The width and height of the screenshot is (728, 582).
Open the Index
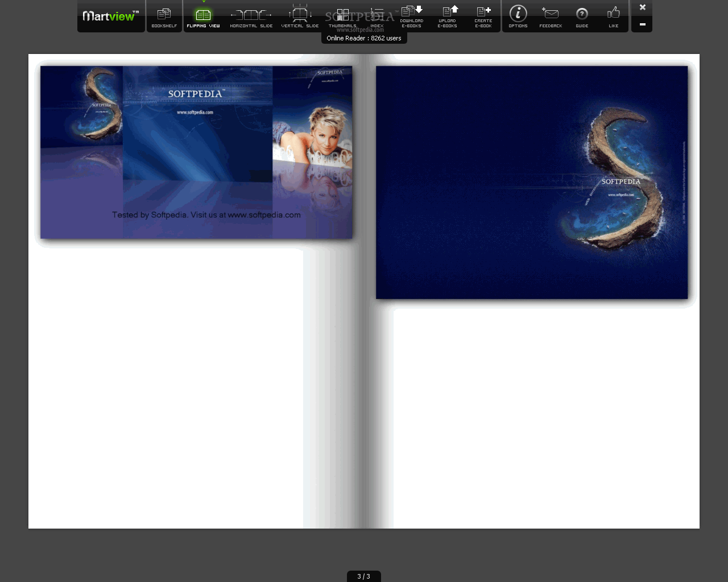377,17
